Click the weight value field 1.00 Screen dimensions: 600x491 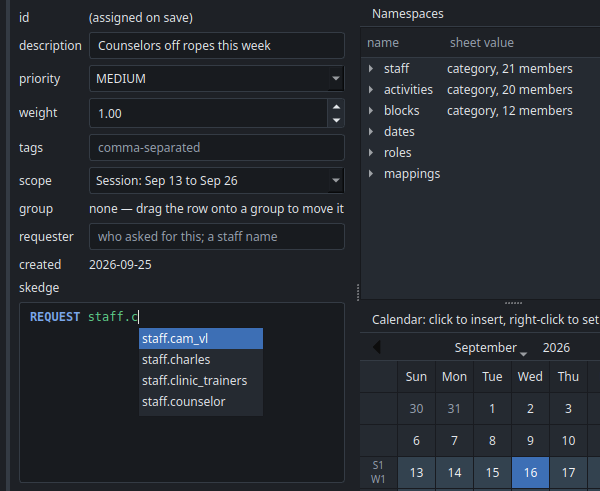[209, 113]
